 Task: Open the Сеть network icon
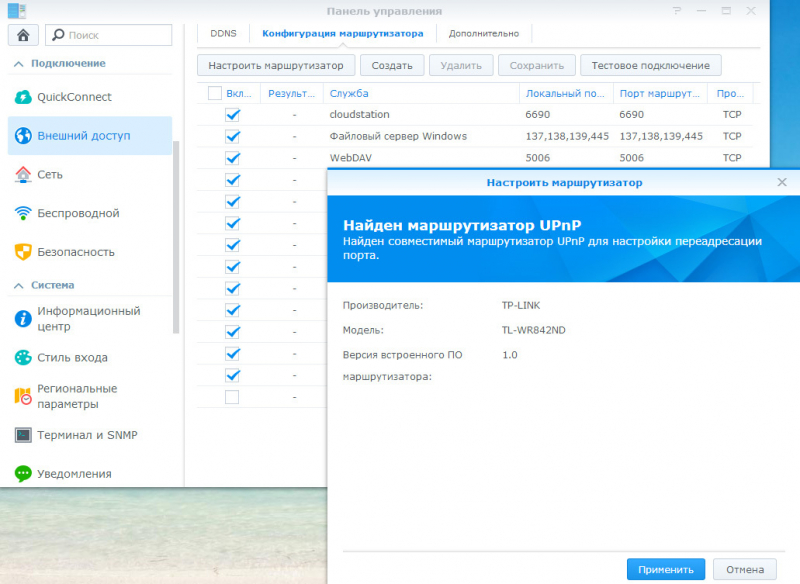(x=23, y=174)
